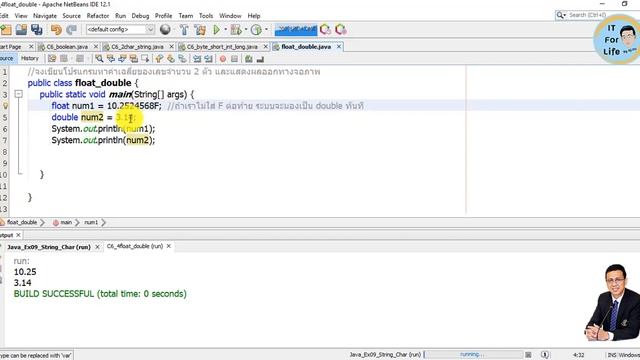
Task: Stop Macro Recording icon
Action: 234,59
